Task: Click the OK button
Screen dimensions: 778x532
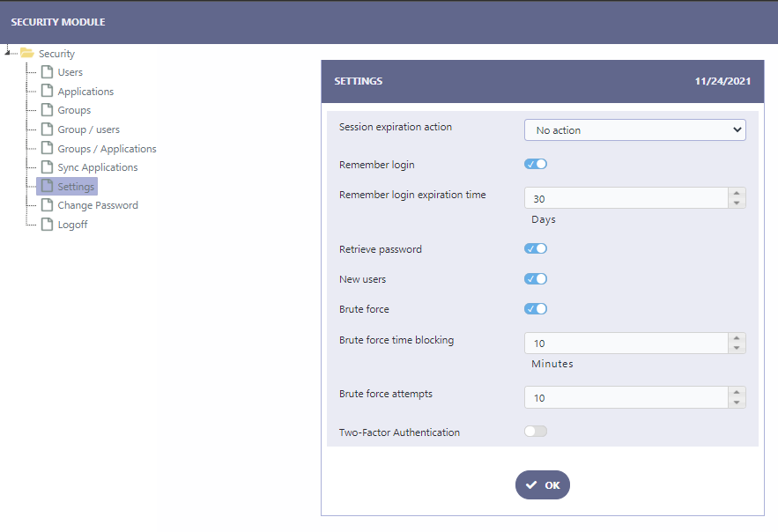Action: (x=543, y=485)
